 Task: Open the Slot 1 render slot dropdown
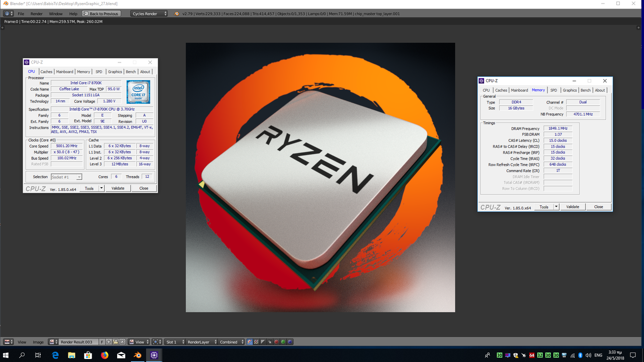click(175, 342)
